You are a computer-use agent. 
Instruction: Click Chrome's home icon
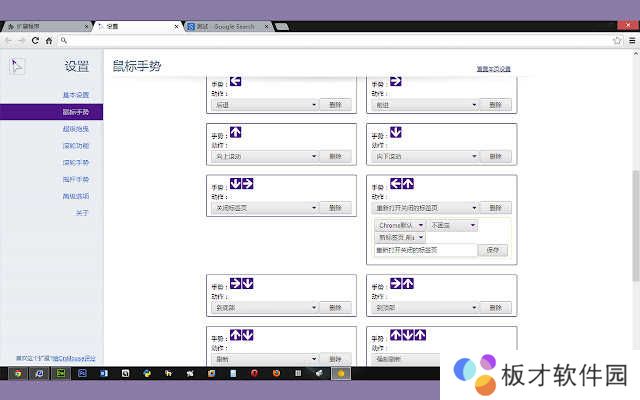click(48, 40)
